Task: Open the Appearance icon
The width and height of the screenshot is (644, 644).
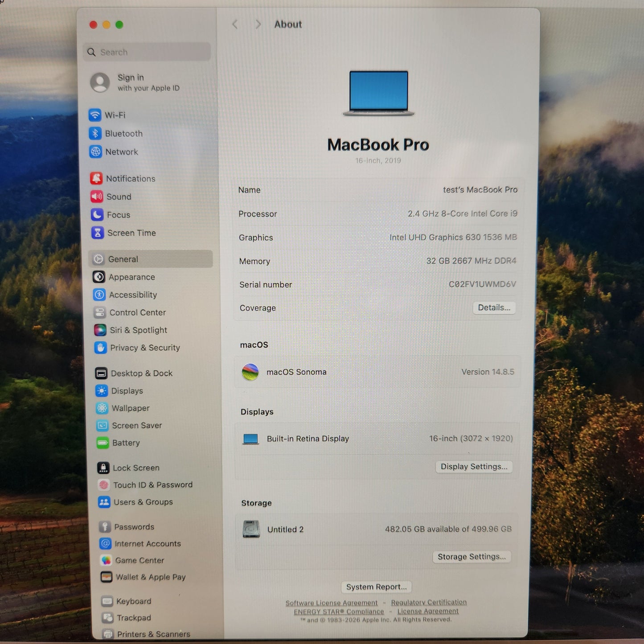Action: click(x=99, y=277)
